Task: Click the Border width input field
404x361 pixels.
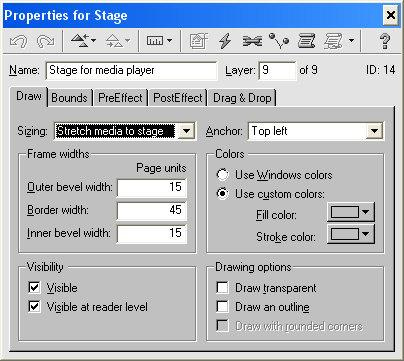Action: [x=152, y=210]
